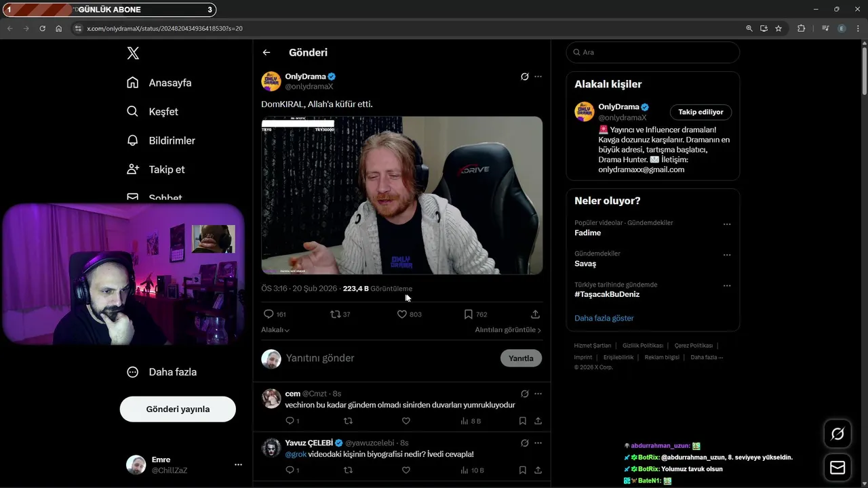Screen dimensions: 868x488
Task: Repost Yavuz ÇELEBİ's reply
Action: click(348, 470)
